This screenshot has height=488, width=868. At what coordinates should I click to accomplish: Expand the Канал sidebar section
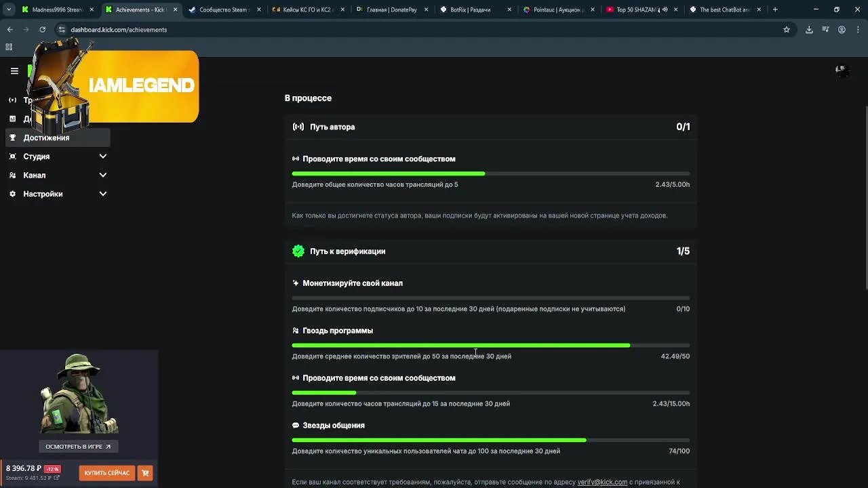pos(58,176)
